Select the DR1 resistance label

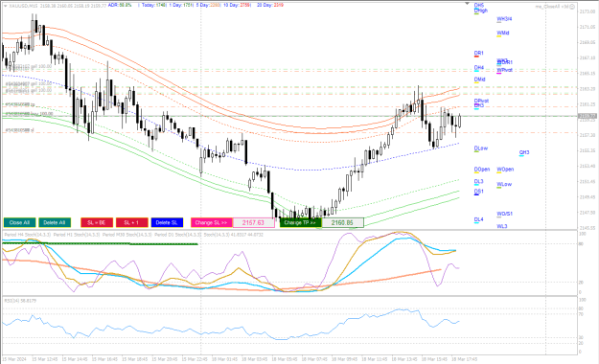[x=478, y=53]
